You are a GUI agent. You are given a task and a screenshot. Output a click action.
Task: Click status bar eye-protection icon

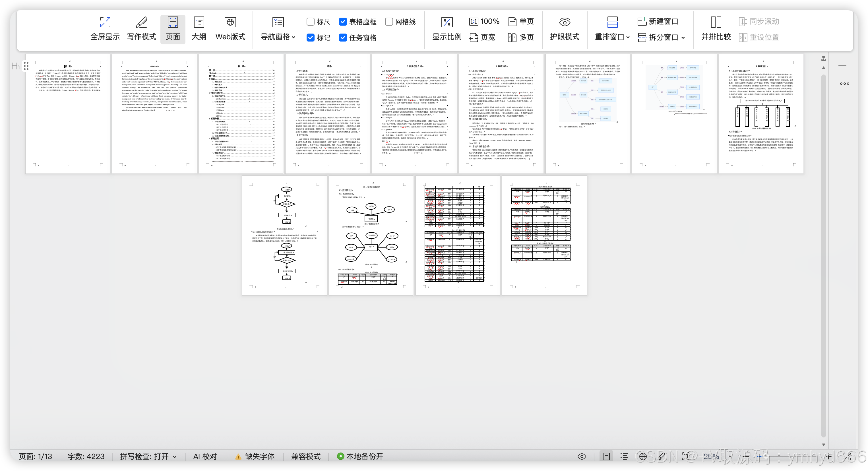coord(582,456)
